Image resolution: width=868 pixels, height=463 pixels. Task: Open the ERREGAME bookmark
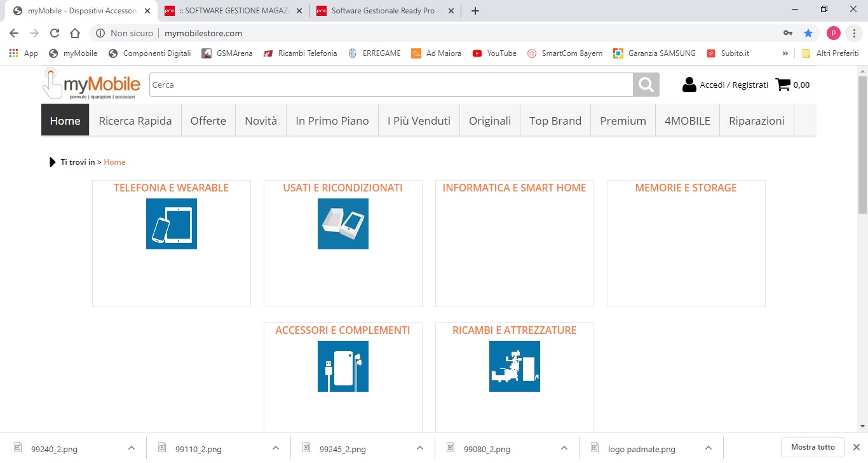coord(375,53)
